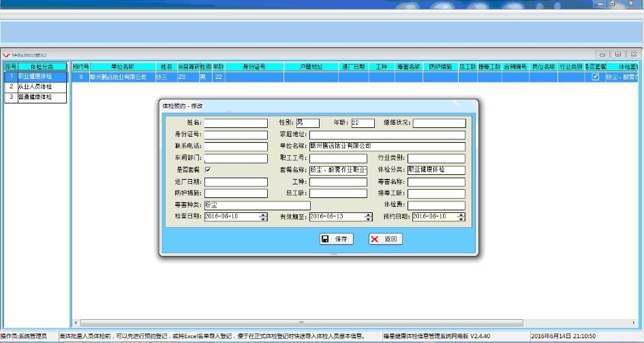Click the 婚姻状况 field
Image resolution: width=644 pixels, height=343 pixels.
pyautogui.click(x=439, y=123)
